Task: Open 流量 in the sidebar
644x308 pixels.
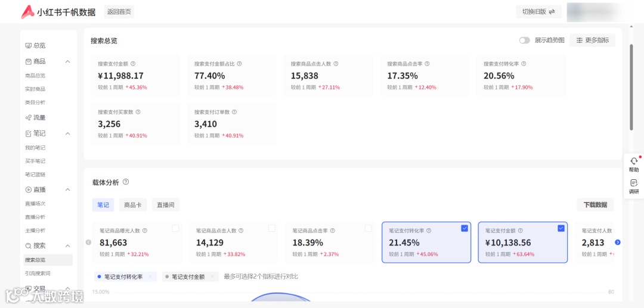Action: (x=36, y=118)
